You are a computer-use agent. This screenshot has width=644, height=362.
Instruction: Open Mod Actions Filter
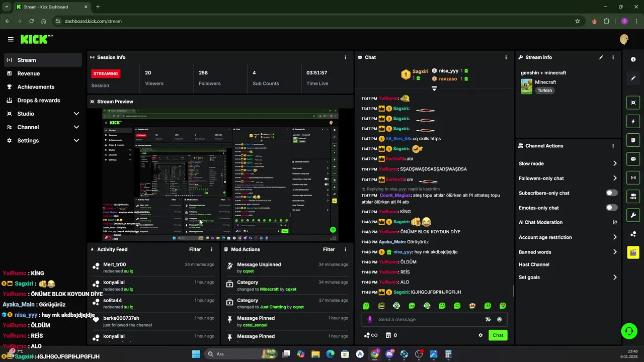(x=329, y=249)
